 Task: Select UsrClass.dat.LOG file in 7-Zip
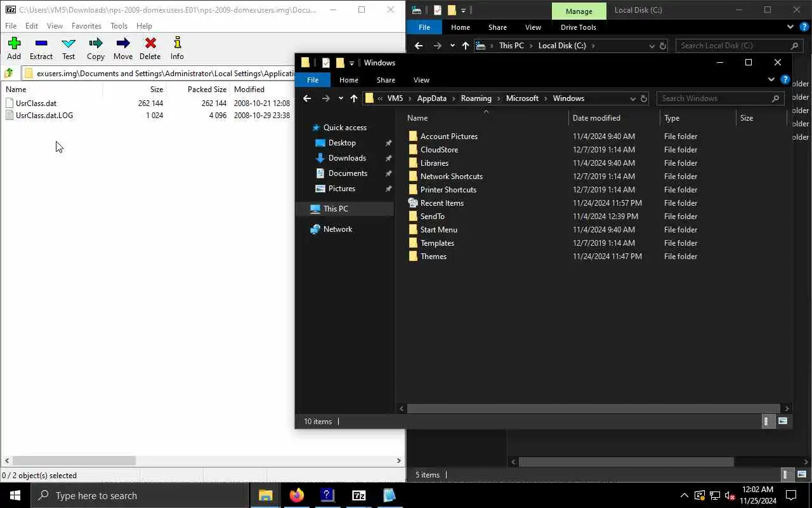point(44,116)
